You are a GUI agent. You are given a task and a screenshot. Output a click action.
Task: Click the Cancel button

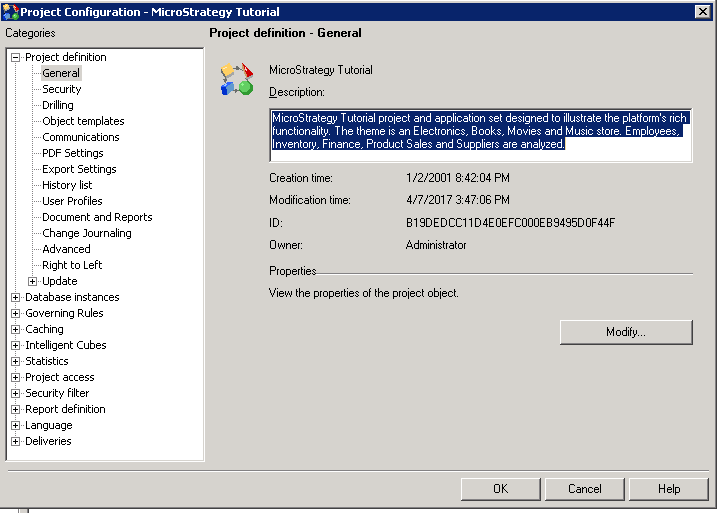click(584, 489)
